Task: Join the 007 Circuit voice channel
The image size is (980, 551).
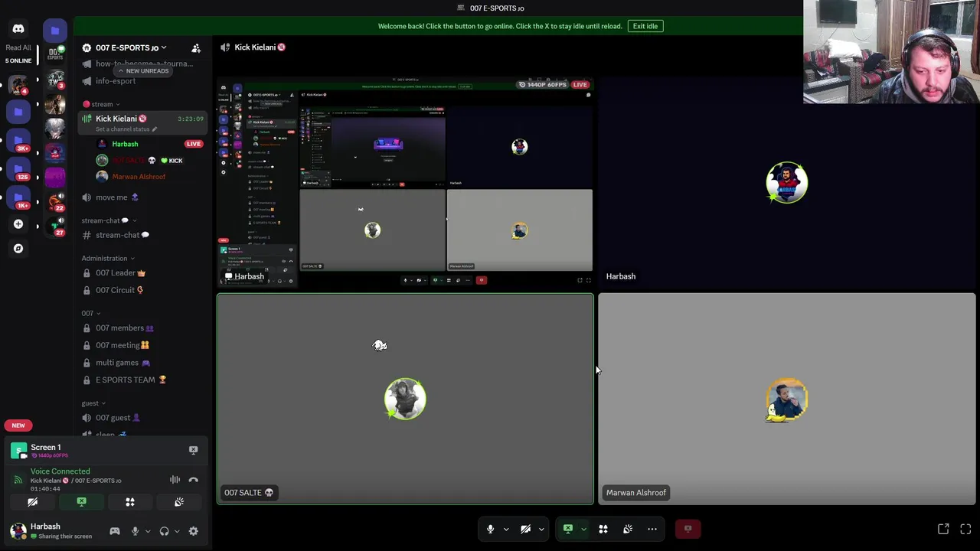Action: [x=142, y=290]
